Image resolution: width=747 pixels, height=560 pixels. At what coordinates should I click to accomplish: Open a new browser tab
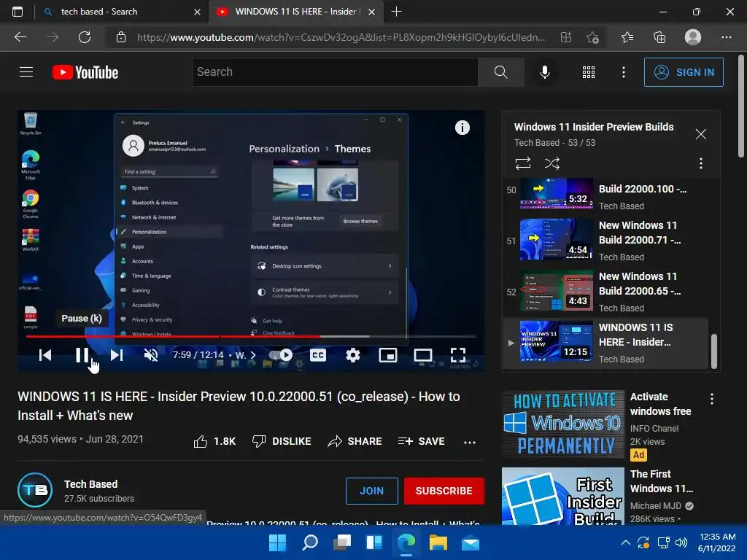coord(396,12)
